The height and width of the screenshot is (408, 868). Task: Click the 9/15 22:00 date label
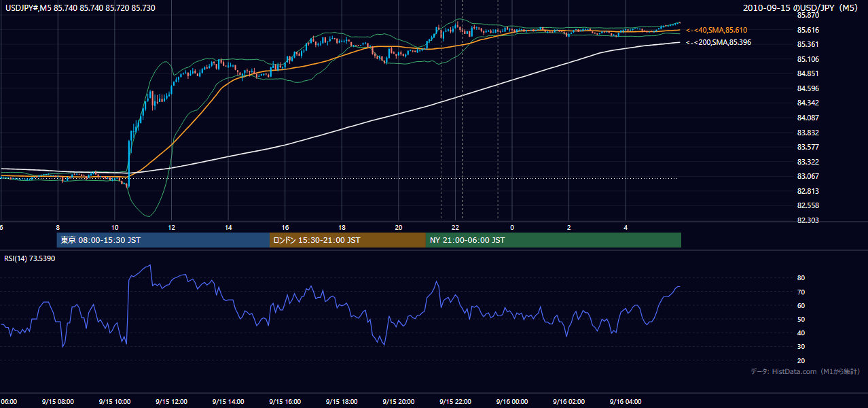[x=455, y=401]
